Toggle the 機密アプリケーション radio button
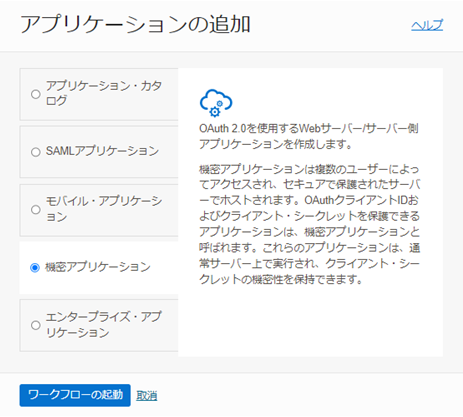This screenshot has width=463, height=417. coord(35,267)
